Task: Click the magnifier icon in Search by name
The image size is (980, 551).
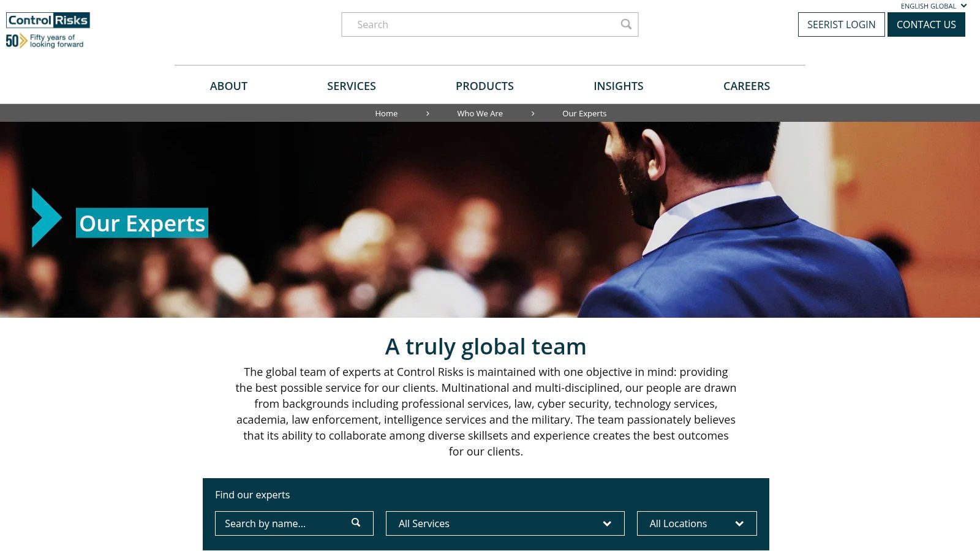Action: pos(356,523)
